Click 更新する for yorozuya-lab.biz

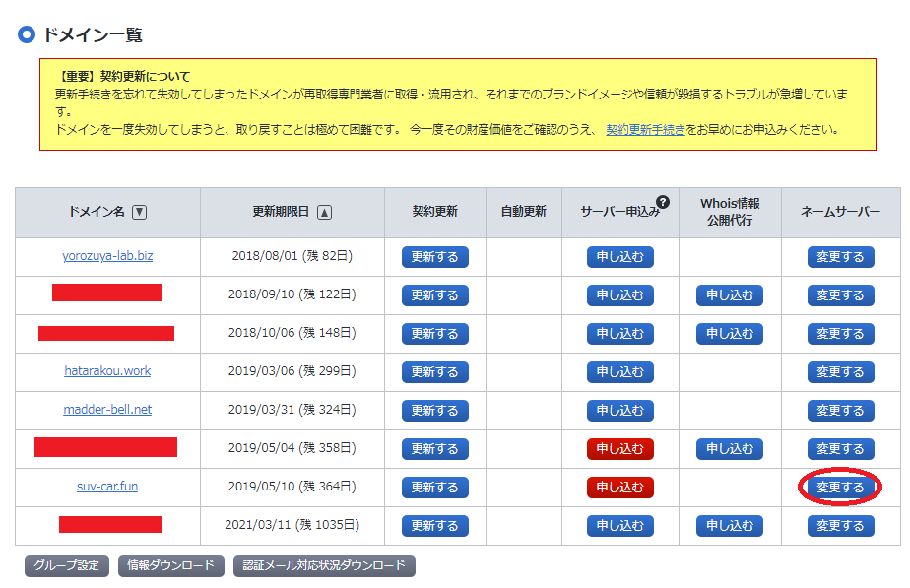pyautogui.click(x=434, y=257)
